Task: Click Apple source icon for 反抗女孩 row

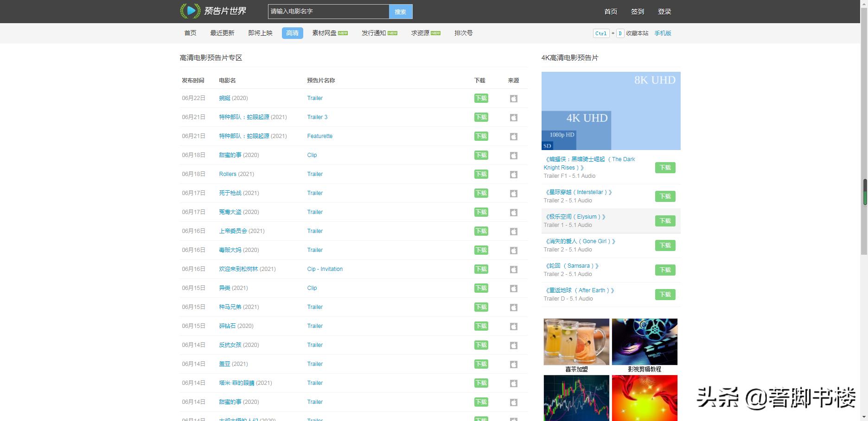Action: 514,346
